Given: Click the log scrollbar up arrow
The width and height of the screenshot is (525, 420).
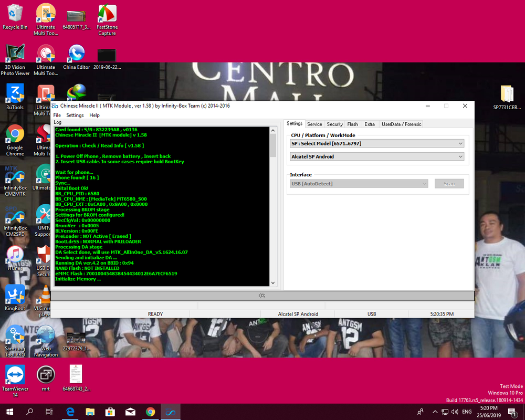Looking at the screenshot, I should [x=273, y=130].
